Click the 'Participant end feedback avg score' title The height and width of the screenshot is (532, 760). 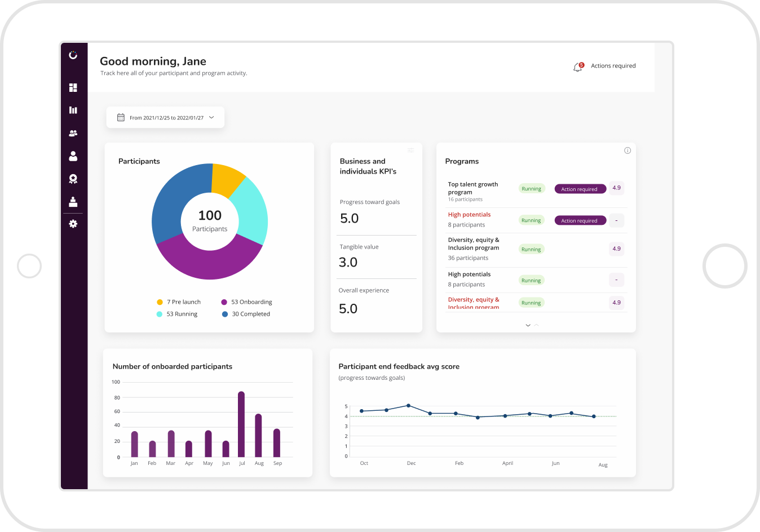click(x=399, y=366)
